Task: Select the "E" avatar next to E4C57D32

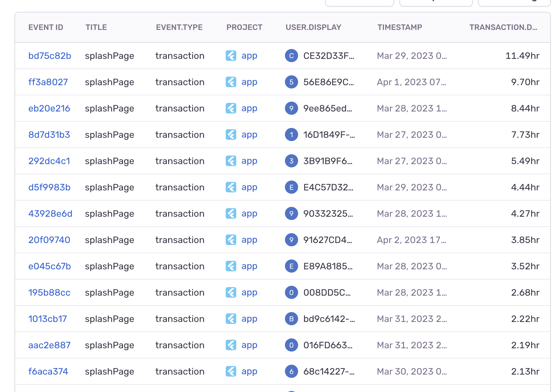Action: 291,187
